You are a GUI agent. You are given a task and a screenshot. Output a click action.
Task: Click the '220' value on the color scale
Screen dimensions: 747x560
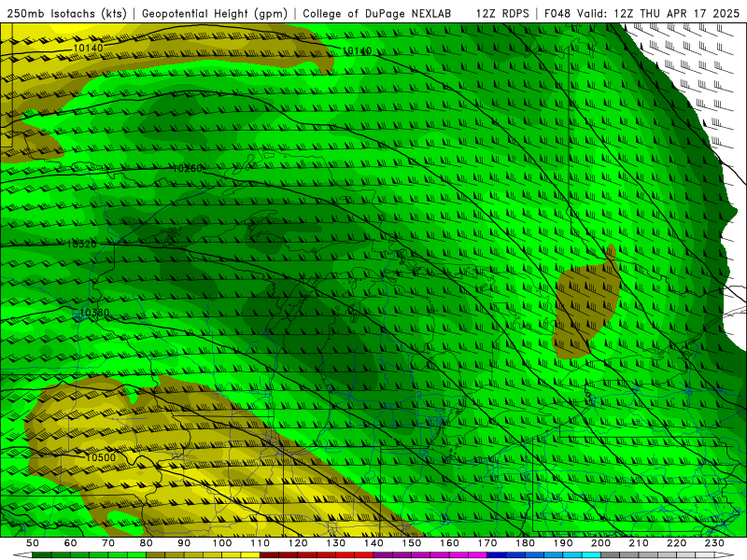pyautogui.click(x=676, y=543)
